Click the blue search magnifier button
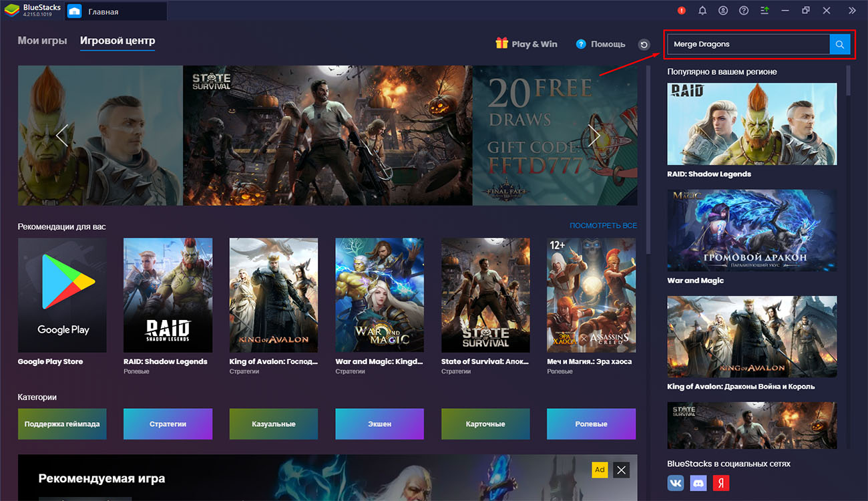868x501 pixels. click(x=839, y=44)
